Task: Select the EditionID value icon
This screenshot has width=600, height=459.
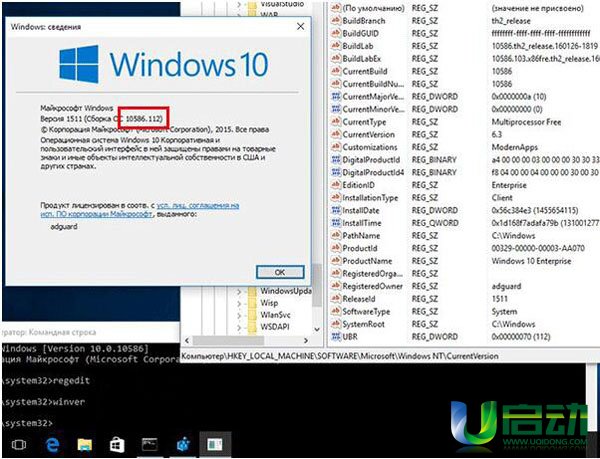Action: (x=336, y=185)
